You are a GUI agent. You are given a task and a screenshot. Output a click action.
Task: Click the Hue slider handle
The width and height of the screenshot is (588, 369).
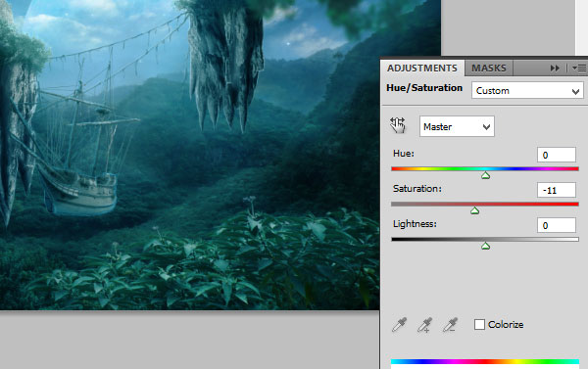click(486, 175)
